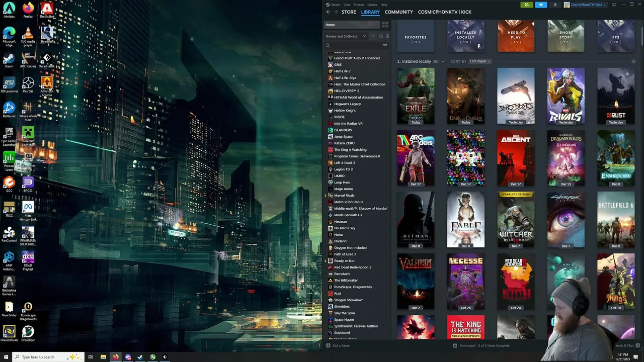
Task: Open the Help menu
Action: click(384, 5)
